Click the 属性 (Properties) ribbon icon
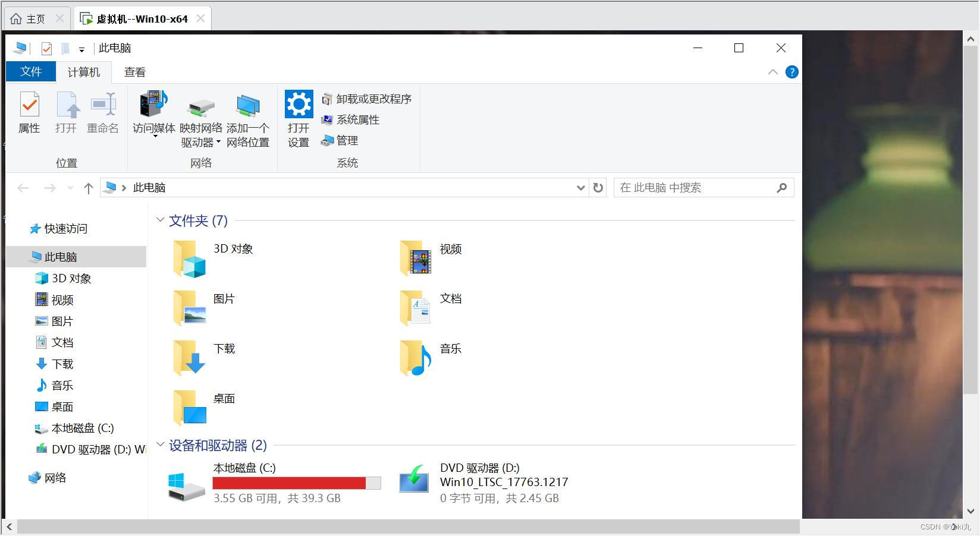 pos(29,106)
